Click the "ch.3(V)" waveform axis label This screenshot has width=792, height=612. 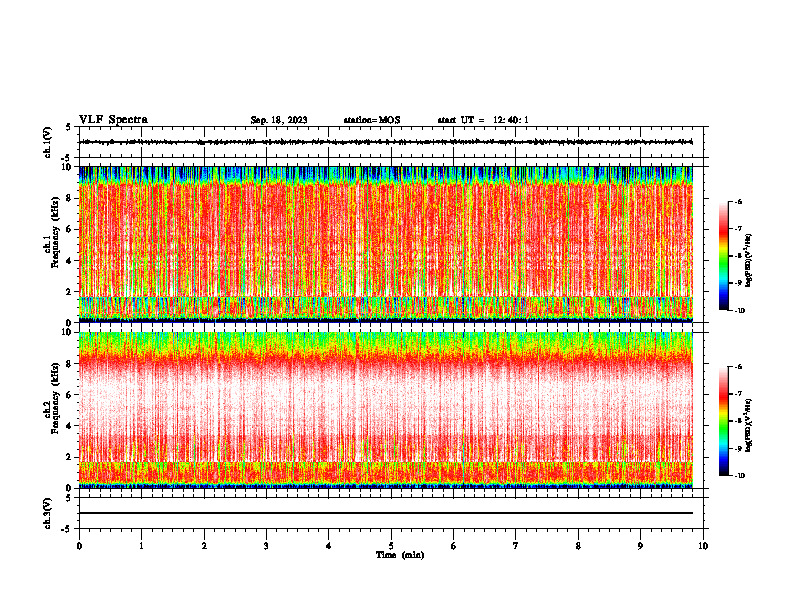click(48, 513)
